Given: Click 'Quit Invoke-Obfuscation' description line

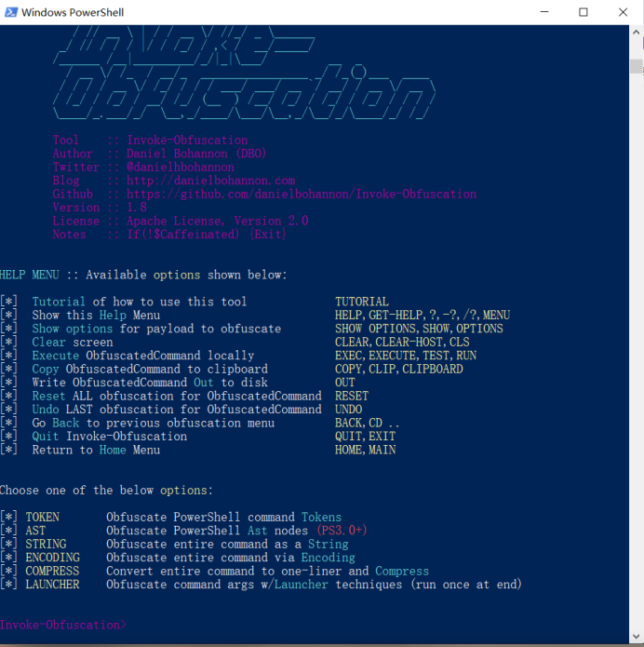Looking at the screenshot, I should (x=109, y=437).
